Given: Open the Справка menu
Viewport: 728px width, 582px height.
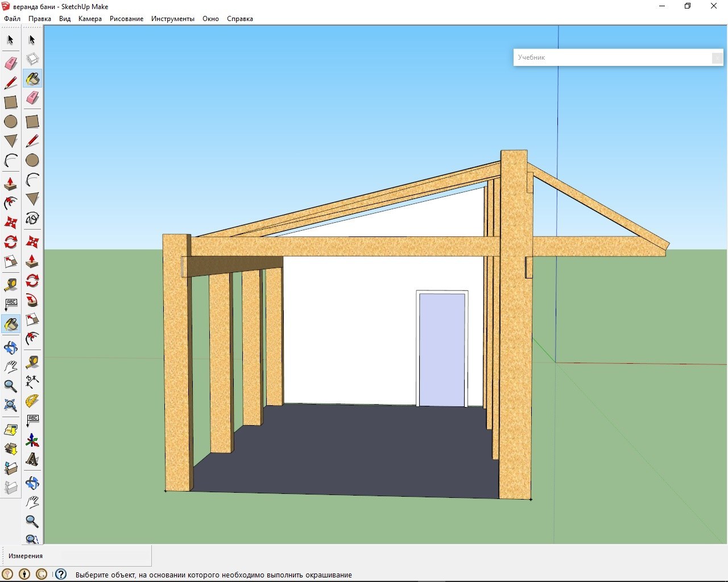Looking at the screenshot, I should 239,19.
